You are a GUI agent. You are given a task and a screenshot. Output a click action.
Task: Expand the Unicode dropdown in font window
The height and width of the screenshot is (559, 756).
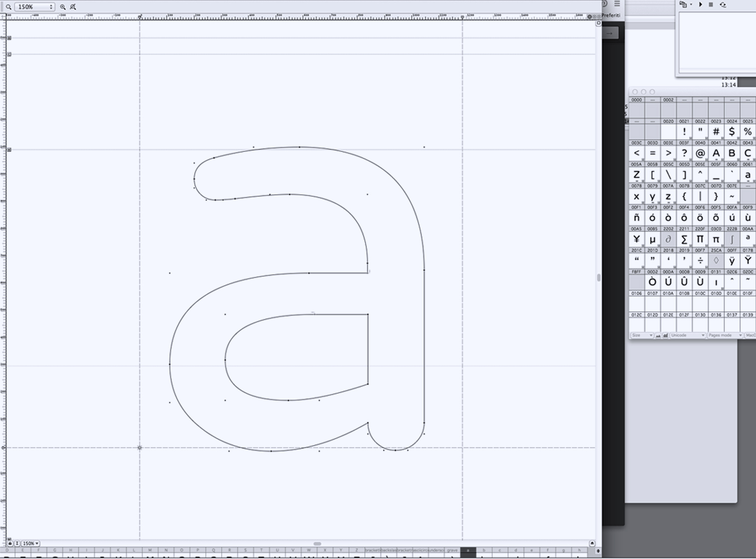click(687, 335)
